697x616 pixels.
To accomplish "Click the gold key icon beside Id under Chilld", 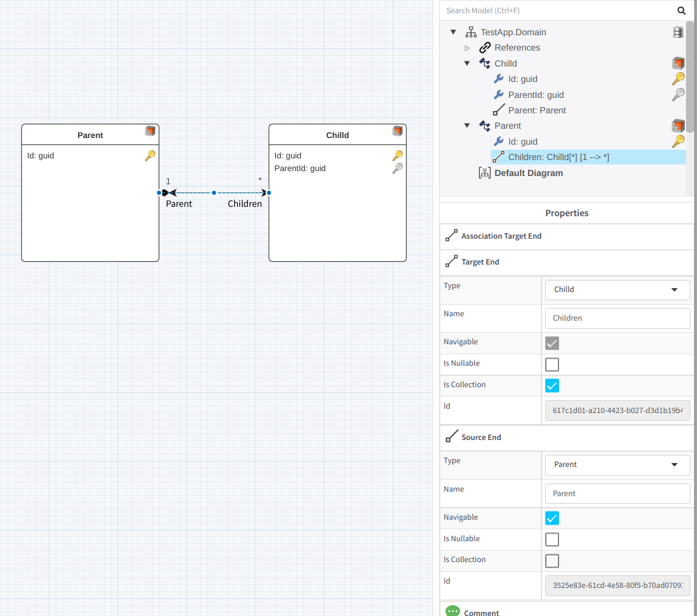I will click(678, 79).
